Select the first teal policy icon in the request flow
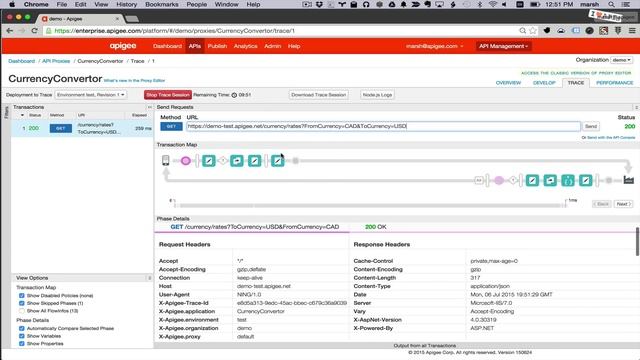This screenshot has height=360, width=640. click(209, 161)
